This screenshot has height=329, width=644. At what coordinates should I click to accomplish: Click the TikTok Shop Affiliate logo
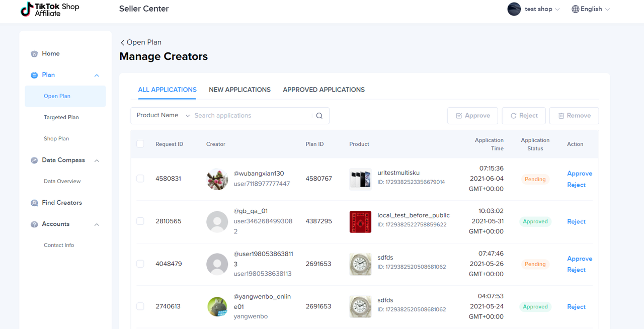click(x=50, y=9)
